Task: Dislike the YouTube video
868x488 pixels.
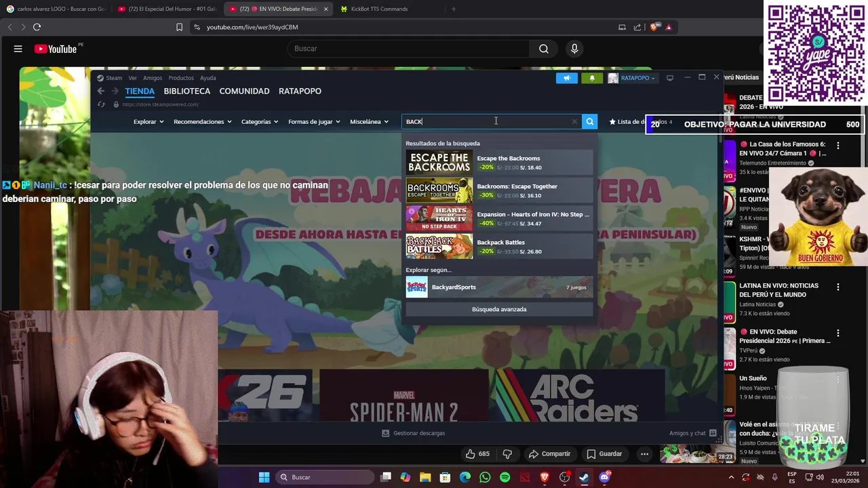Action: coord(507,454)
